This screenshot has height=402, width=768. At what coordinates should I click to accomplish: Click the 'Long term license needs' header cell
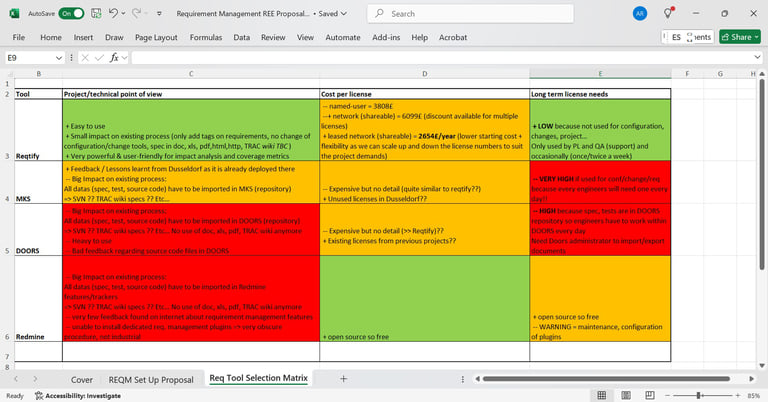[600, 94]
